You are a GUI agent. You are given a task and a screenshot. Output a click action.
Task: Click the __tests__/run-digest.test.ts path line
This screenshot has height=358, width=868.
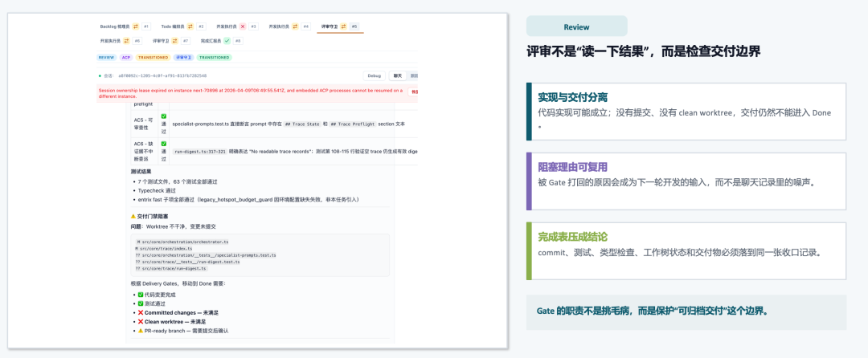[x=187, y=262]
